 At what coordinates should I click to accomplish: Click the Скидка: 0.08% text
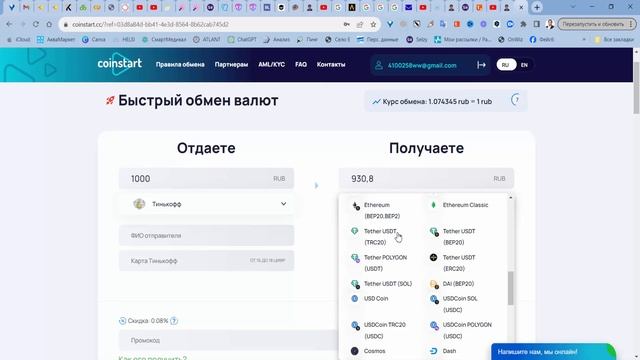click(x=148, y=321)
